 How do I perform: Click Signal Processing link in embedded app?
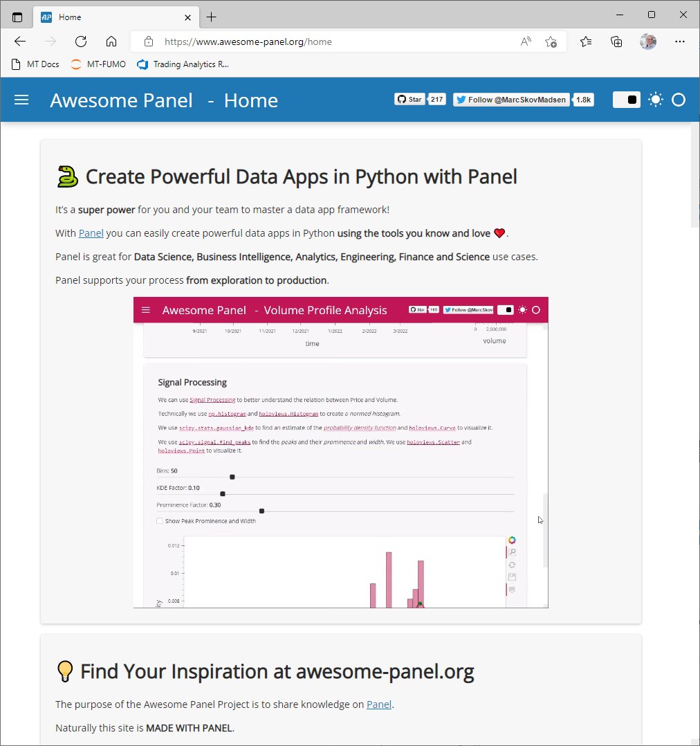click(212, 400)
